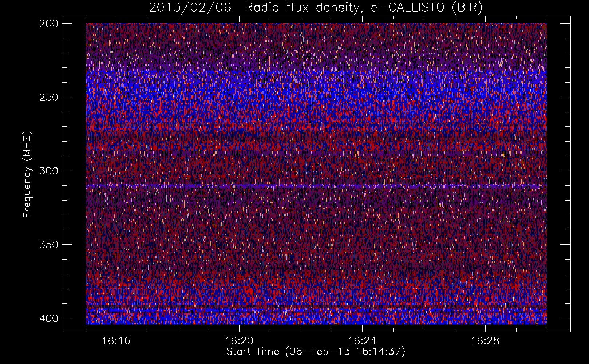Click the '300' frequency tick label
The height and width of the screenshot is (364, 589).
(48, 171)
